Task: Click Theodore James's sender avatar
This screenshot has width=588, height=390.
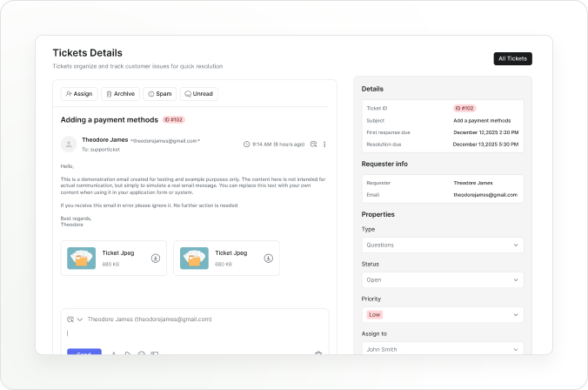Action: (x=69, y=144)
